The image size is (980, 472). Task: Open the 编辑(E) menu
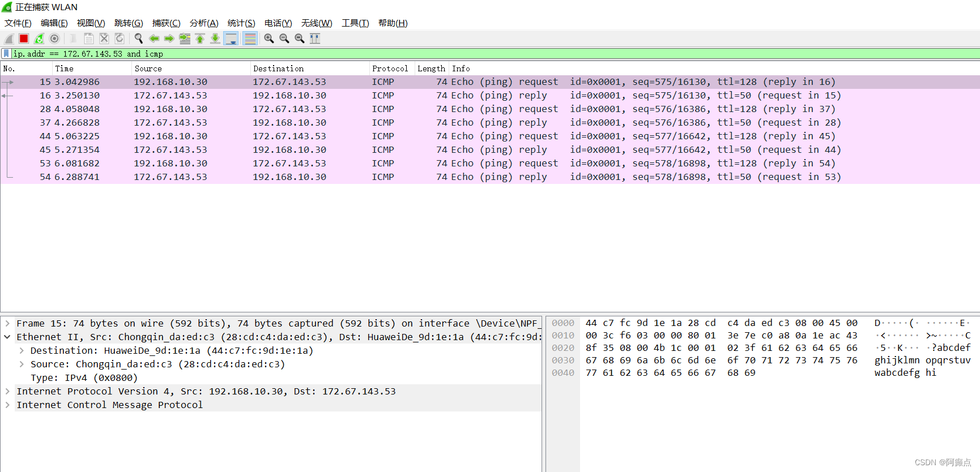54,23
